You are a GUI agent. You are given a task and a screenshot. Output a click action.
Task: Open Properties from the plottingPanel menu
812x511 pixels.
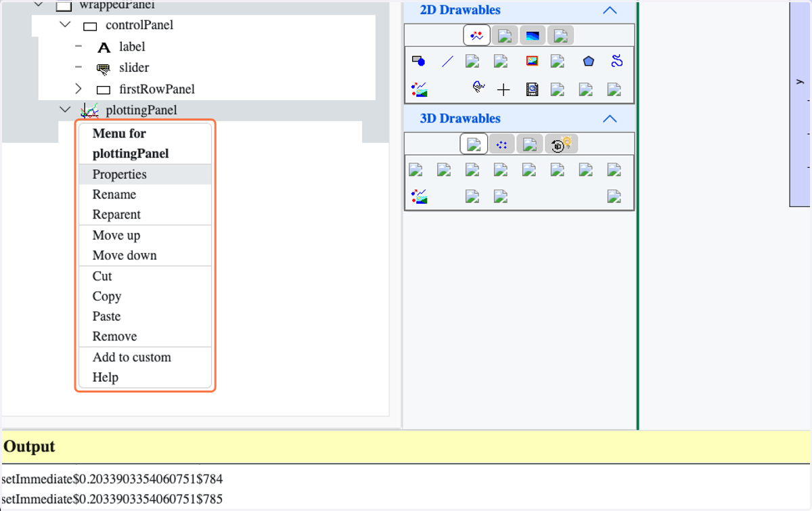[x=145, y=174]
